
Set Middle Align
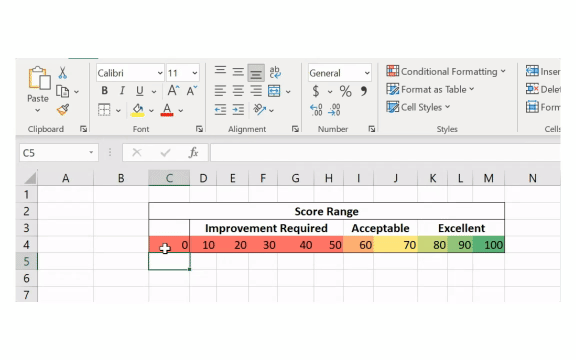[238, 72]
